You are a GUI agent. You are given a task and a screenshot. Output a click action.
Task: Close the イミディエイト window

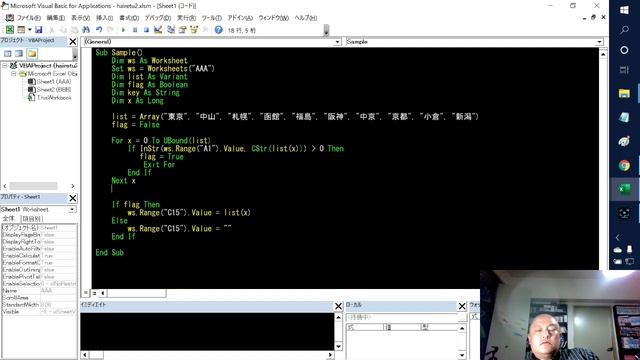[338, 306]
